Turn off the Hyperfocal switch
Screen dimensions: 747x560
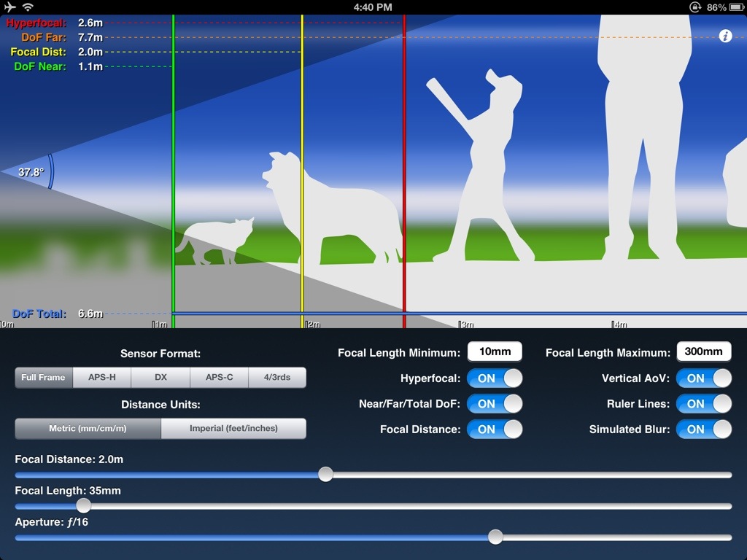495,378
